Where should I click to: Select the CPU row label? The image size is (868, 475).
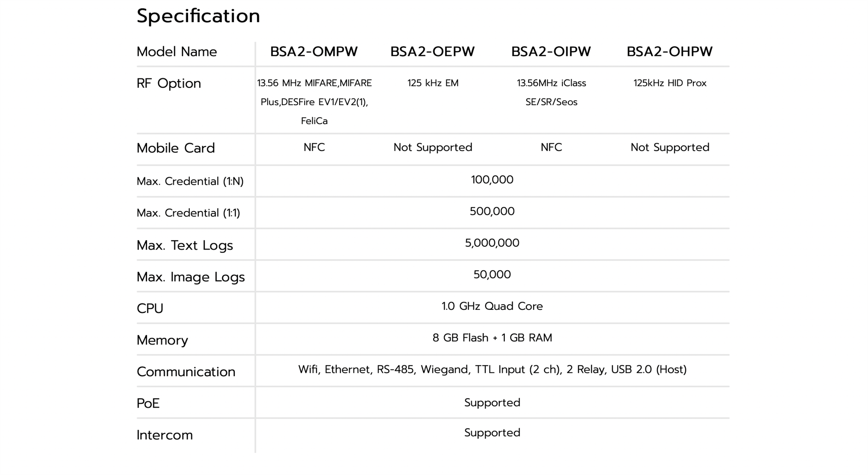click(150, 308)
